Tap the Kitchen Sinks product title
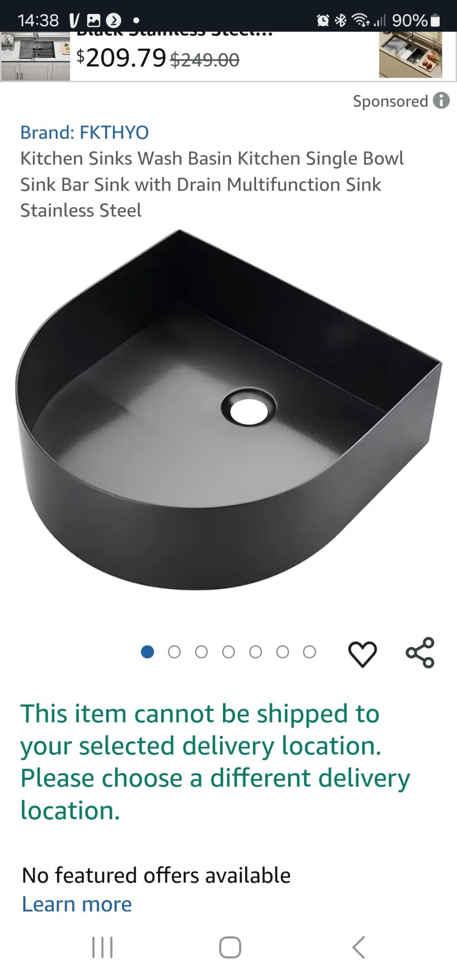Viewport: 457px width, 980px height. click(x=212, y=184)
